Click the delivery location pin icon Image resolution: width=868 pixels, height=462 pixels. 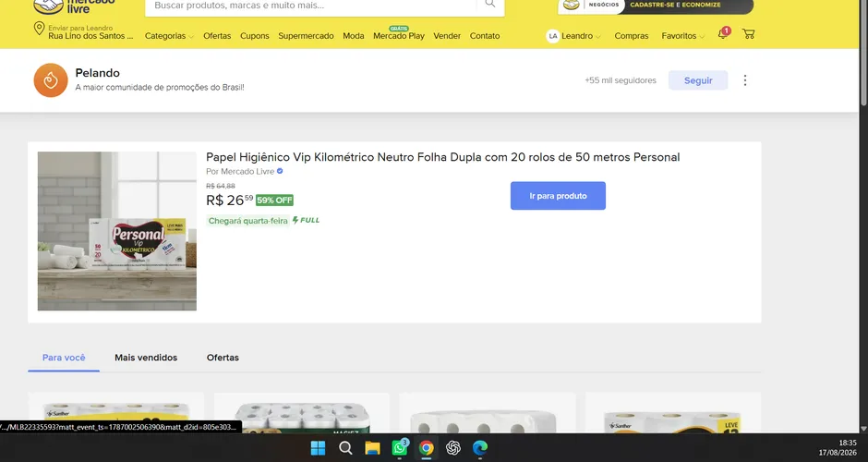tap(39, 29)
